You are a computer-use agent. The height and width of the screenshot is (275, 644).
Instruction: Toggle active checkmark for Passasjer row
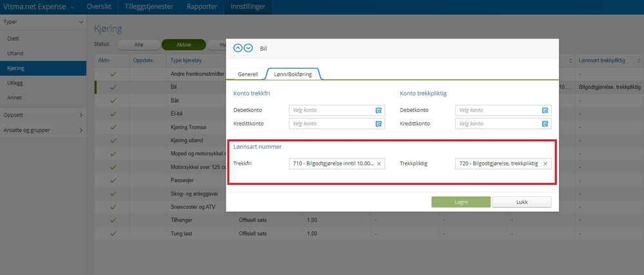[113, 180]
